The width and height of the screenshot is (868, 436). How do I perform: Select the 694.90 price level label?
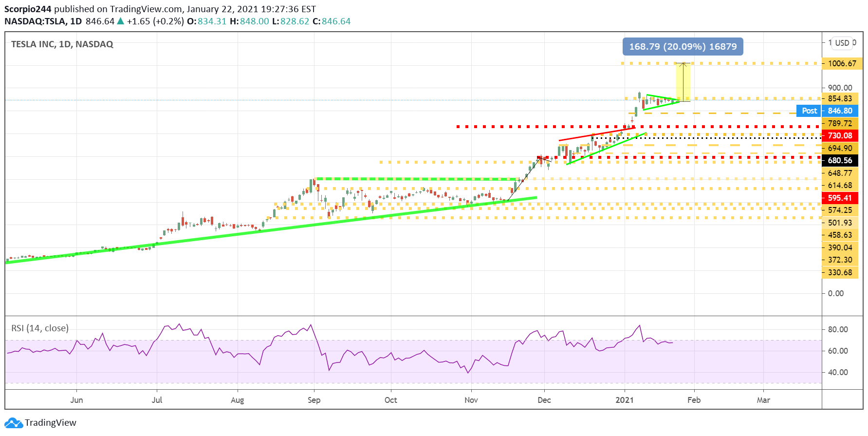tap(840, 148)
